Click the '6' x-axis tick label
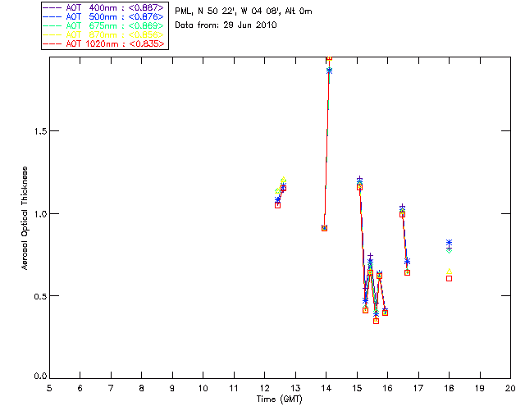This screenshot has height=420, width=525. pyautogui.click(x=80, y=388)
